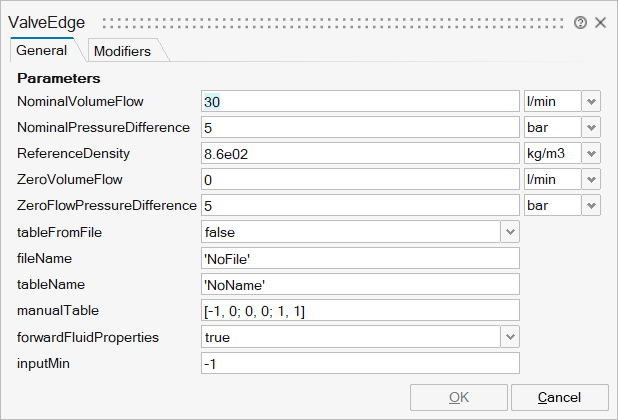The height and width of the screenshot is (420, 618).
Task: Click the ReferenceDensity value field
Action: 360,154
